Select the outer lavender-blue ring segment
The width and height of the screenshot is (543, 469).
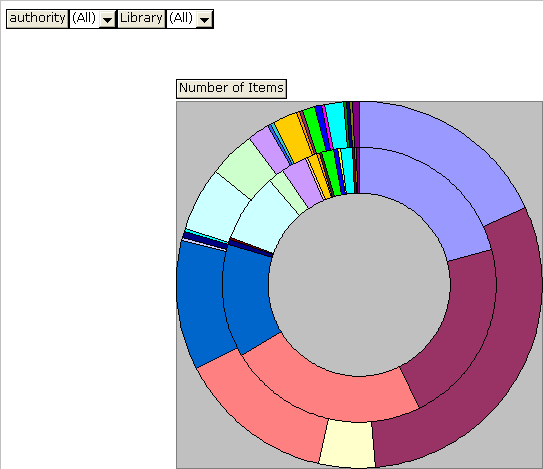point(440,149)
